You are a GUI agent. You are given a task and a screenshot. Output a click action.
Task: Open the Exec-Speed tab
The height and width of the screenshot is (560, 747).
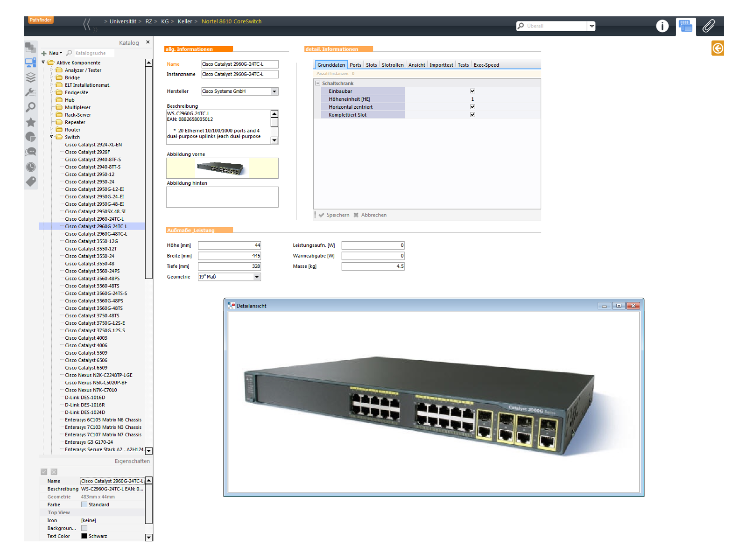click(486, 65)
